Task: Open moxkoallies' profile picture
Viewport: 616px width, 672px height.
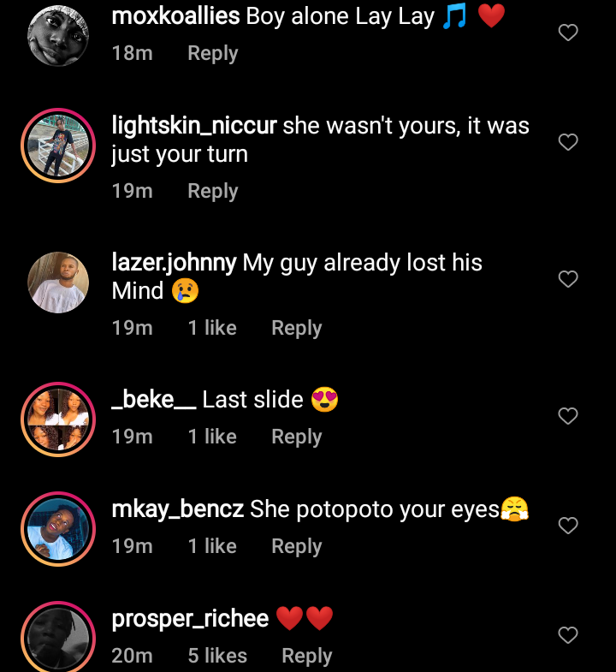Action: tap(58, 36)
